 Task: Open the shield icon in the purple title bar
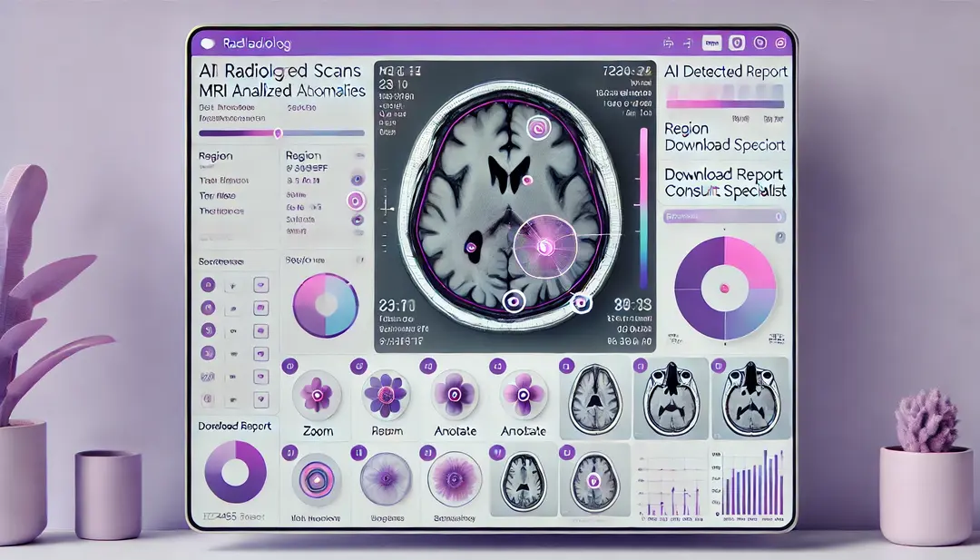(x=736, y=43)
